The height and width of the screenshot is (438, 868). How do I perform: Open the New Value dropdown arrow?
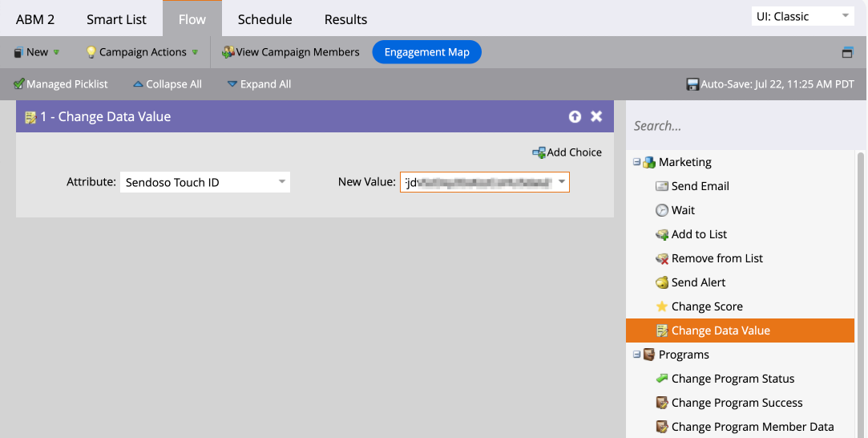point(562,182)
